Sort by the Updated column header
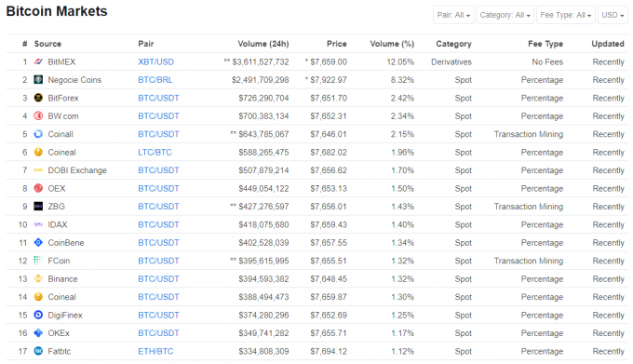The width and height of the screenshot is (633, 364). point(608,44)
